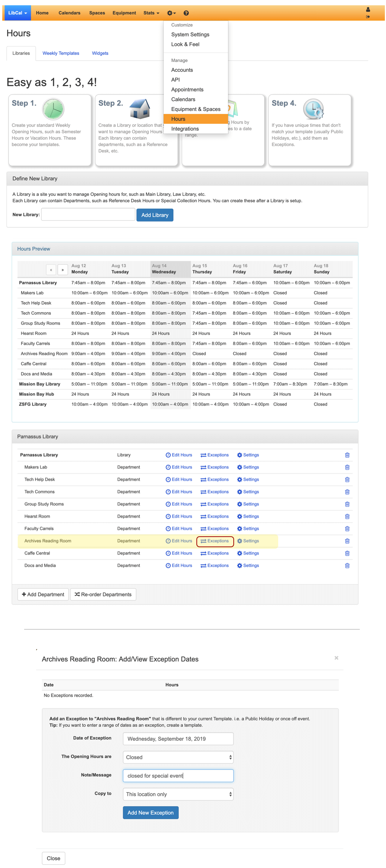The height and width of the screenshot is (868, 386).
Task: Open Integrations from the menu
Action: 196,129
